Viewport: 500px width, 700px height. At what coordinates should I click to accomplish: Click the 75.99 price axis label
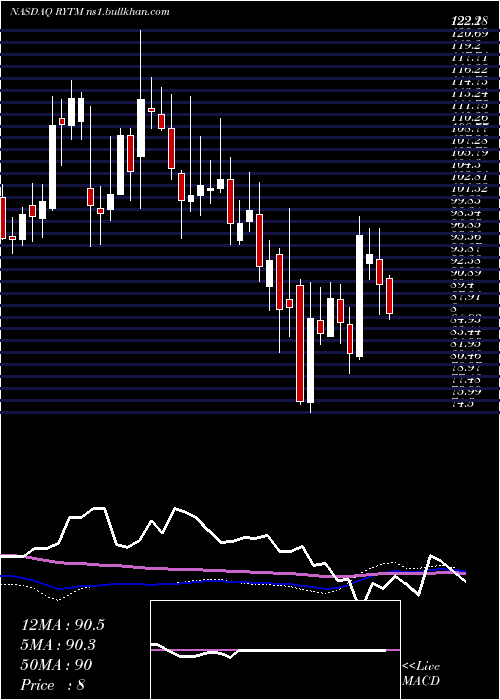pyautogui.click(x=466, y=392)
